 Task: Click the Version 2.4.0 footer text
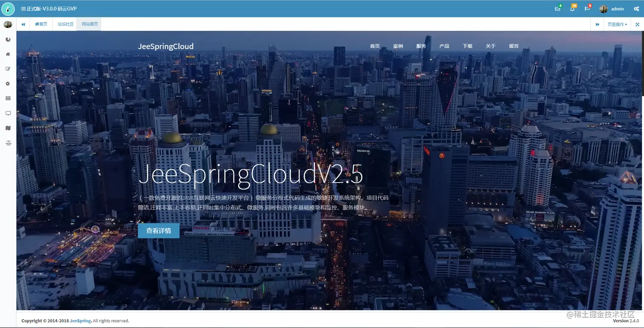pos(626,321)
